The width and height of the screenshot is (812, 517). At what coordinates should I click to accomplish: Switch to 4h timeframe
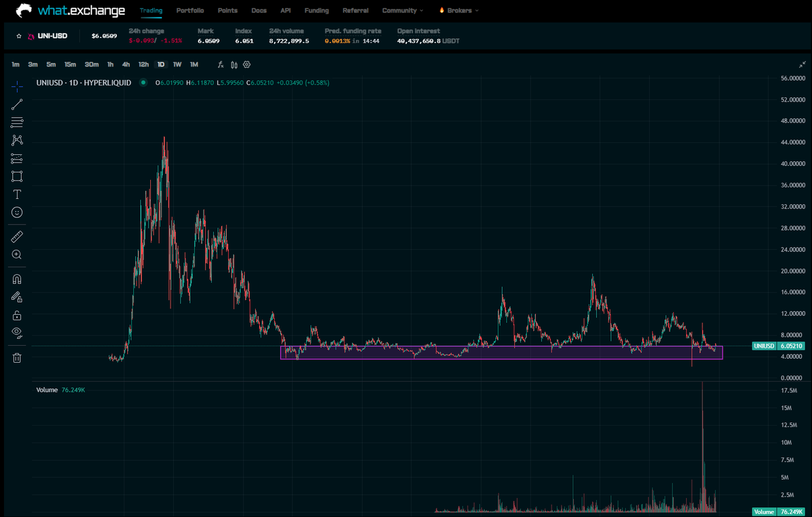[x=126, y=65]
